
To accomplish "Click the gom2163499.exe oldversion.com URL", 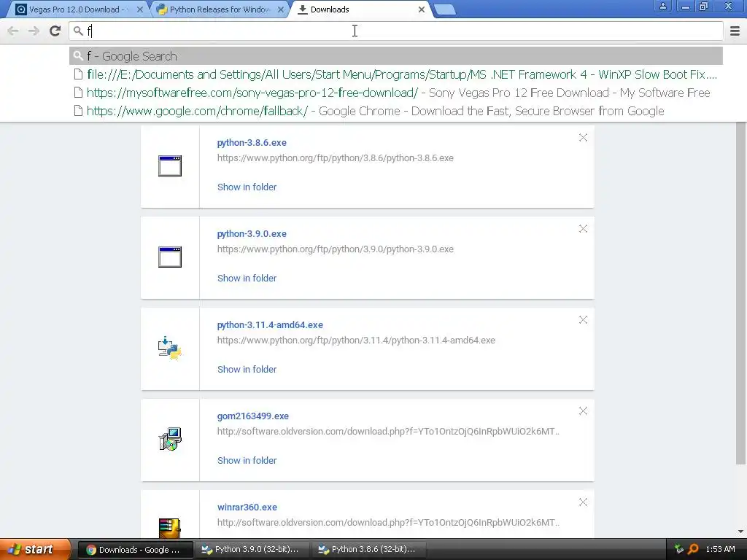I will [388, 432].
